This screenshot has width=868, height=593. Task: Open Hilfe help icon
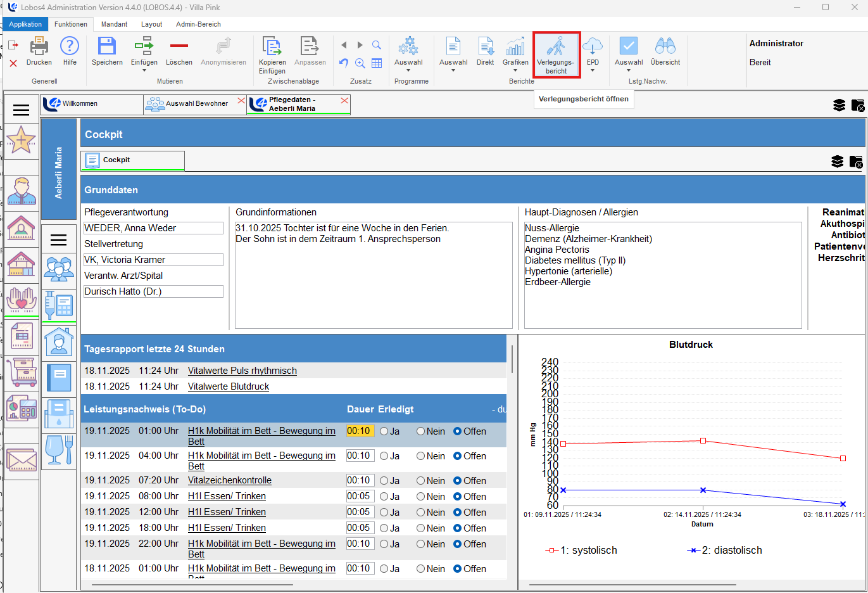point(70,47)
